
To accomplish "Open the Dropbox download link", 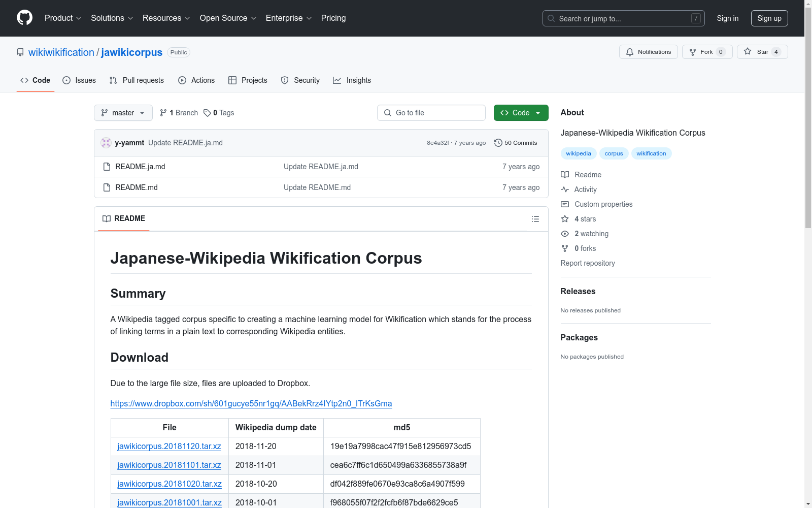I will point(251,403).
